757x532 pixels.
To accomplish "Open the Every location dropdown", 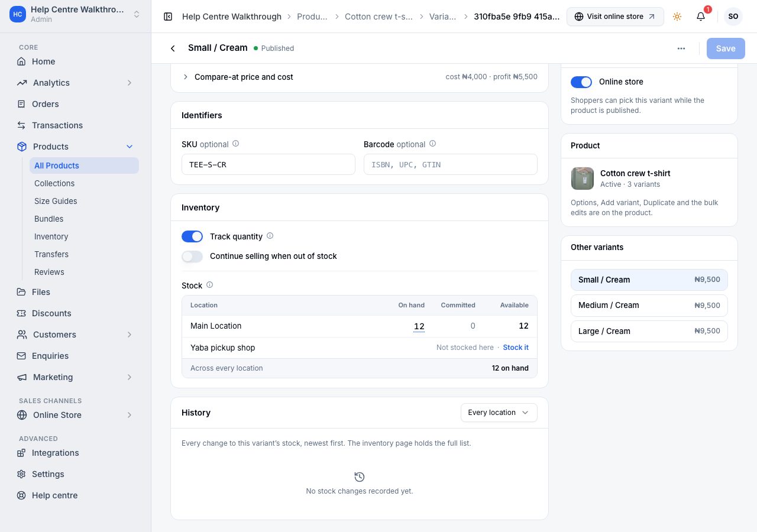I will (499, 413).
